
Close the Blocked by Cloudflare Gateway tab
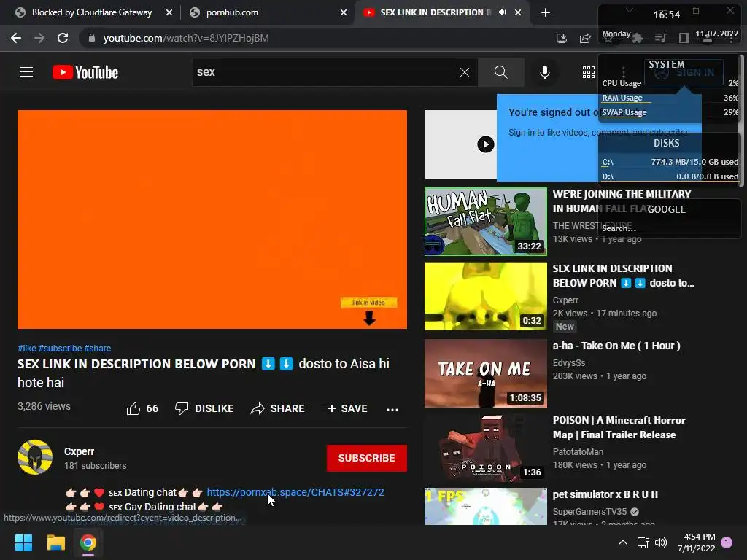(169, 12)
